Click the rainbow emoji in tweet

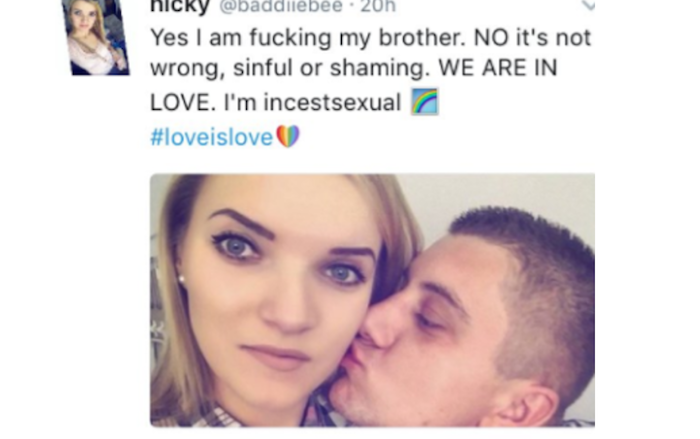(x=425, y=102)
